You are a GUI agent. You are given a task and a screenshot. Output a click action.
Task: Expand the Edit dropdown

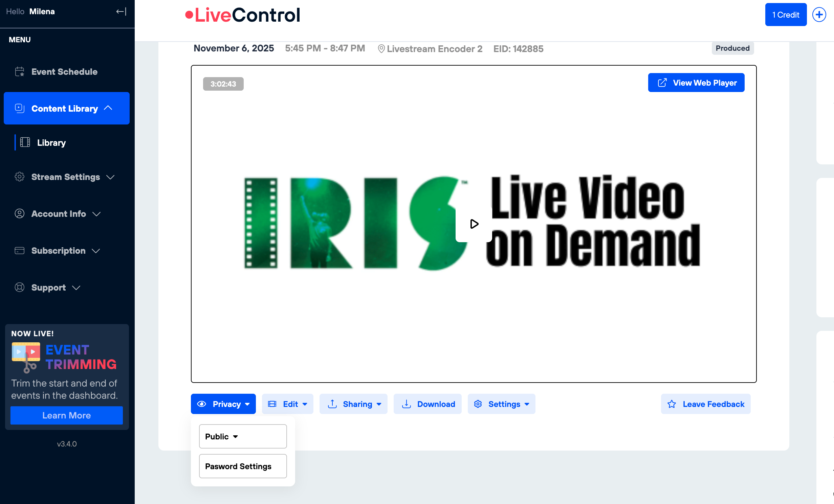coord(288,404)
